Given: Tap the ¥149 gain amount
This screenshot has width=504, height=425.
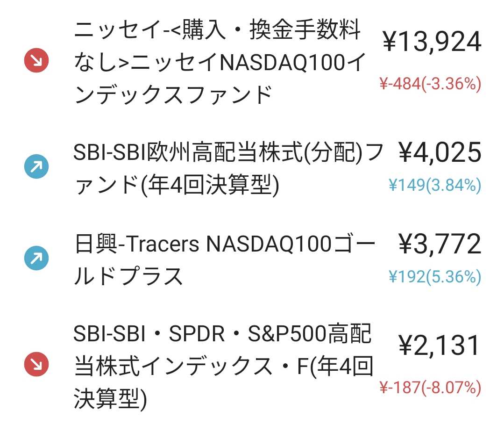Looking at the screenshot, I should pyautogui.click(x=406, y=186).
